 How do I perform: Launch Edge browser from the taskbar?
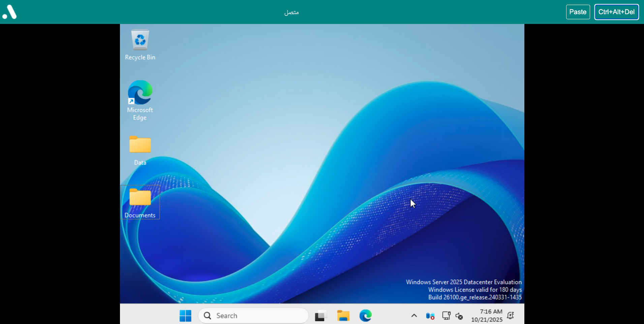[x=365, y=316]
